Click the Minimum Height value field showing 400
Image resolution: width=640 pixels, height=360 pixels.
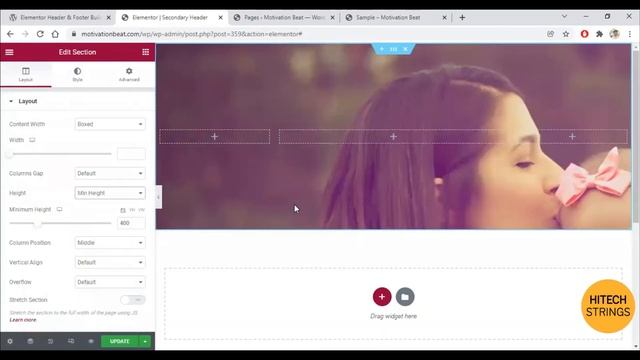[131, 223]
